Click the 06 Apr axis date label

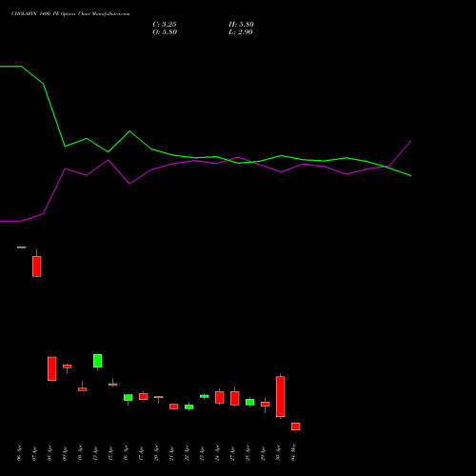tap(19, 453)
